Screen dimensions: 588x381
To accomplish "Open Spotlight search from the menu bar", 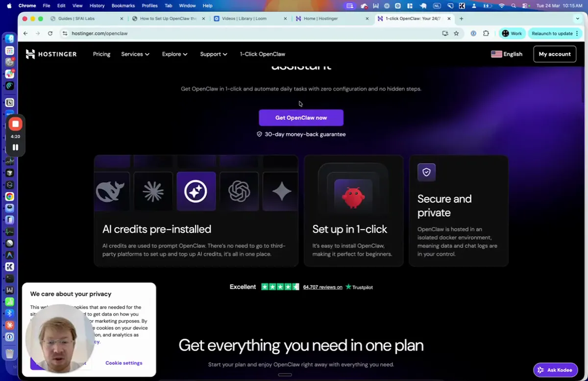I will click(513, 5).
